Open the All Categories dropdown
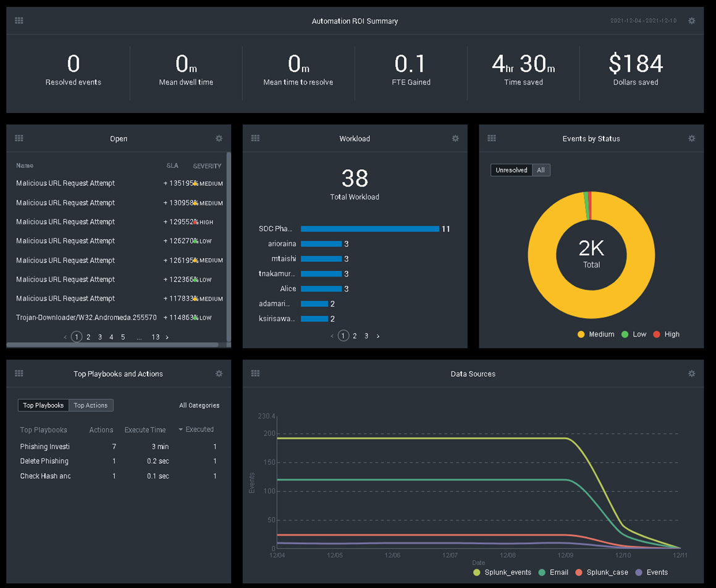This screenshot has width=716, height=588. coord(199,406)
